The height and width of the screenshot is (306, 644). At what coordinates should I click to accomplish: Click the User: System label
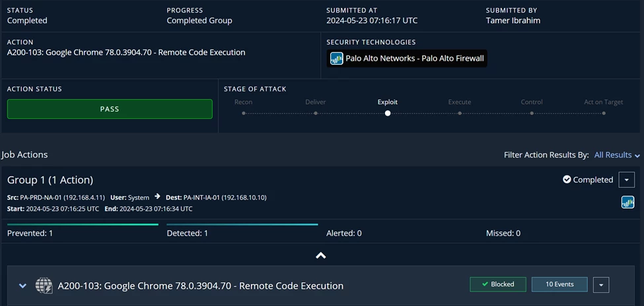(129, 198)
